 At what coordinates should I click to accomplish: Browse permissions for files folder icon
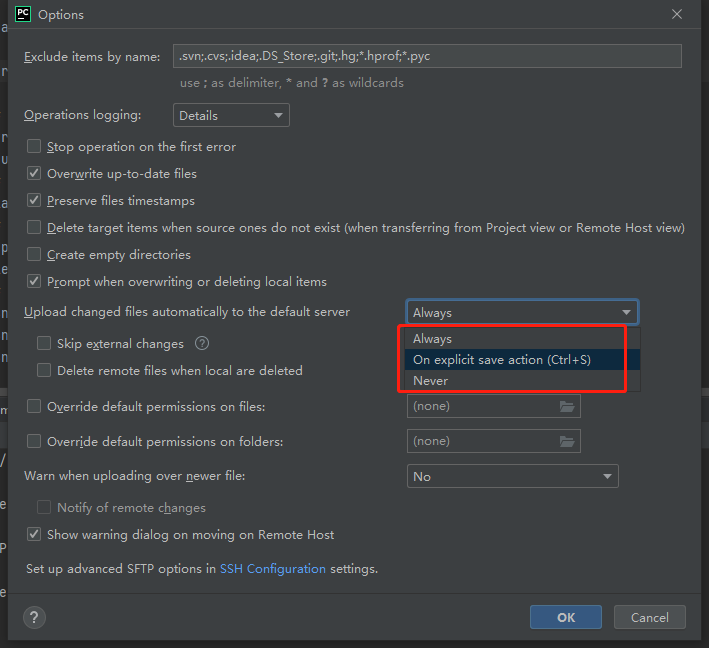point(567,406)
